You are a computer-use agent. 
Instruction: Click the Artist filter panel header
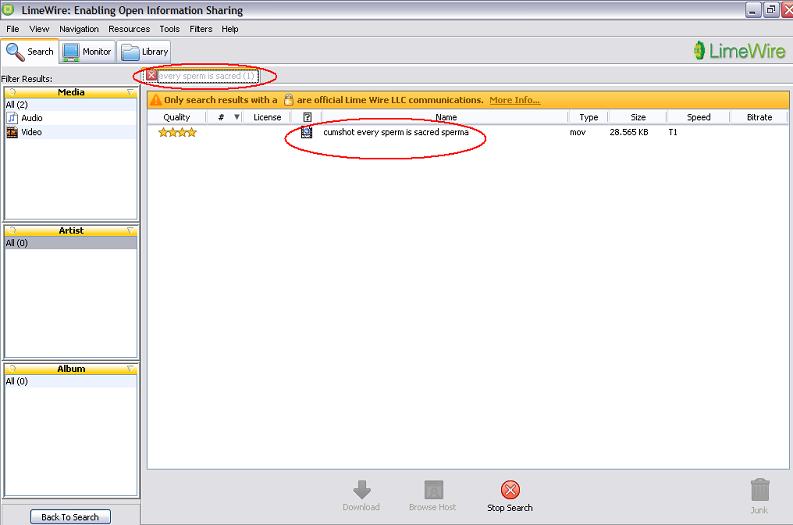point(71,231)
